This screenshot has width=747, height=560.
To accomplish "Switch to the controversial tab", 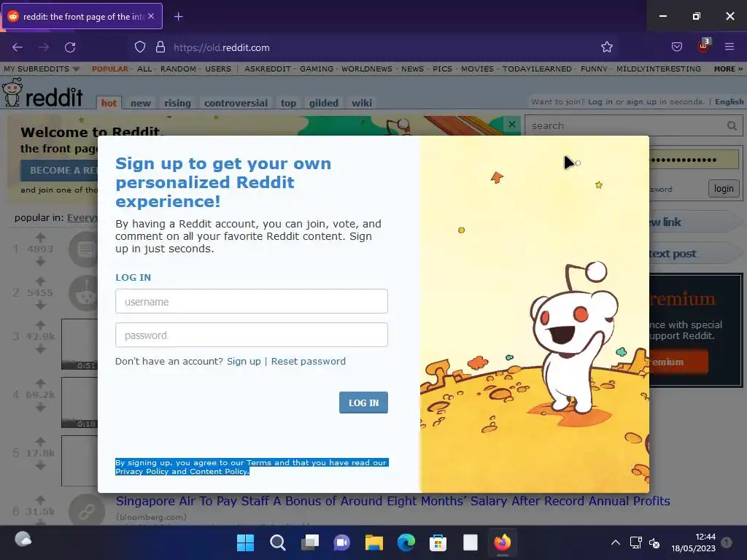I will coord(236,103).
